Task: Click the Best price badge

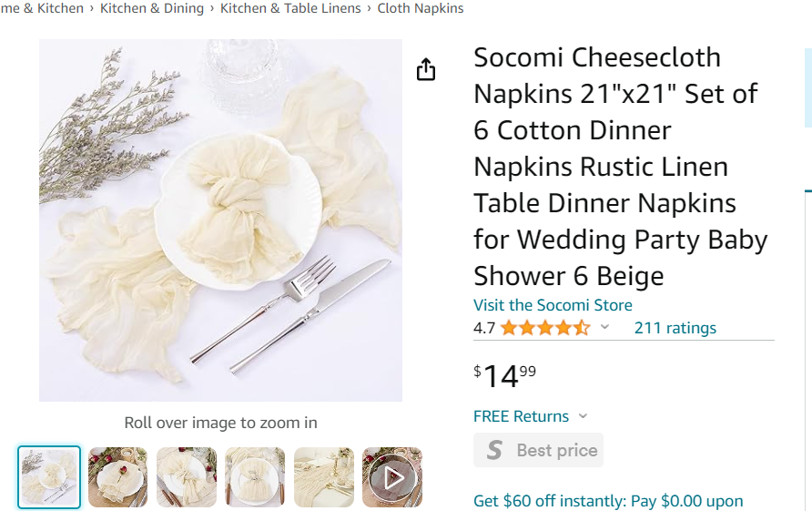Action: [538, 450]
